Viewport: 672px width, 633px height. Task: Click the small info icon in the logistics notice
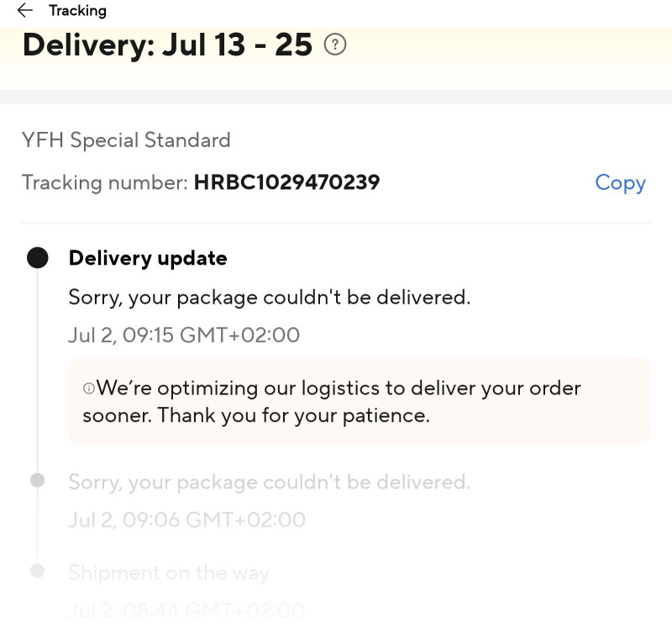(88, 388)
